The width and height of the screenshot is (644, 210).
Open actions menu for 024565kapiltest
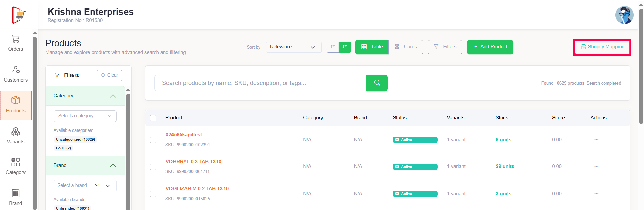[x=596, y=139]
